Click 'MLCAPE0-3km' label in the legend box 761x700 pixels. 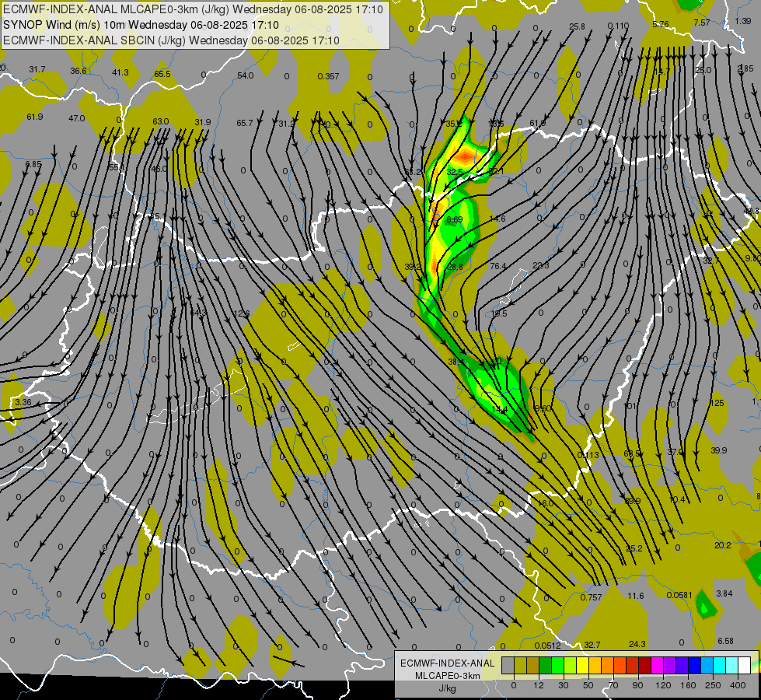click(448, 676)
